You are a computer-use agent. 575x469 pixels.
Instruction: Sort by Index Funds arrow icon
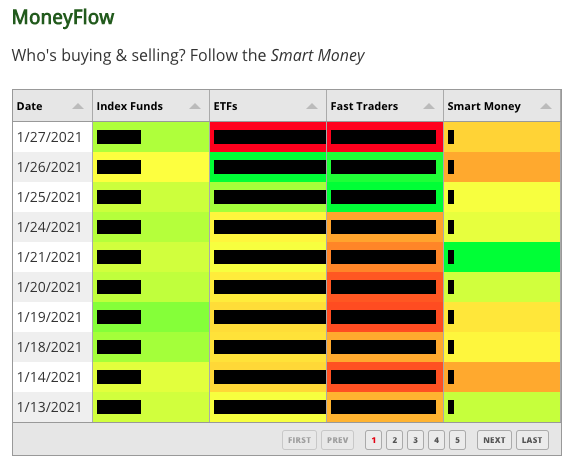coord(195,106)
